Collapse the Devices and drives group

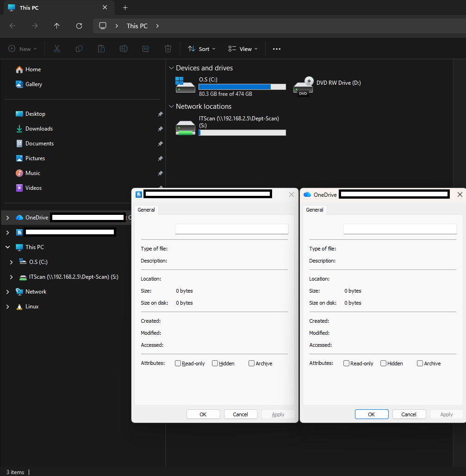pos(171,68)
